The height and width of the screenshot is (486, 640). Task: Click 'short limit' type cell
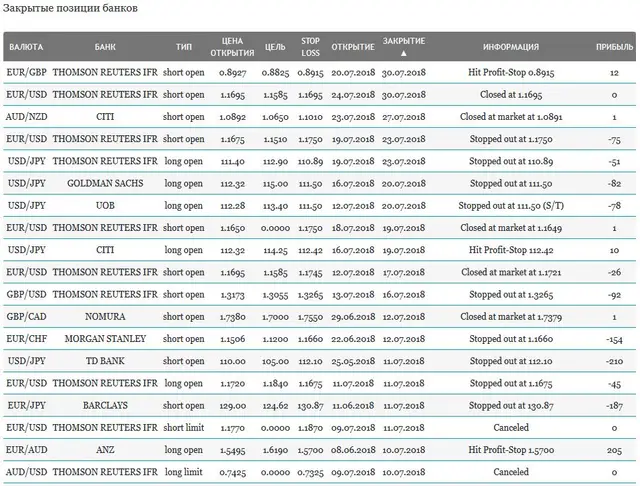[x=184, y=427]
